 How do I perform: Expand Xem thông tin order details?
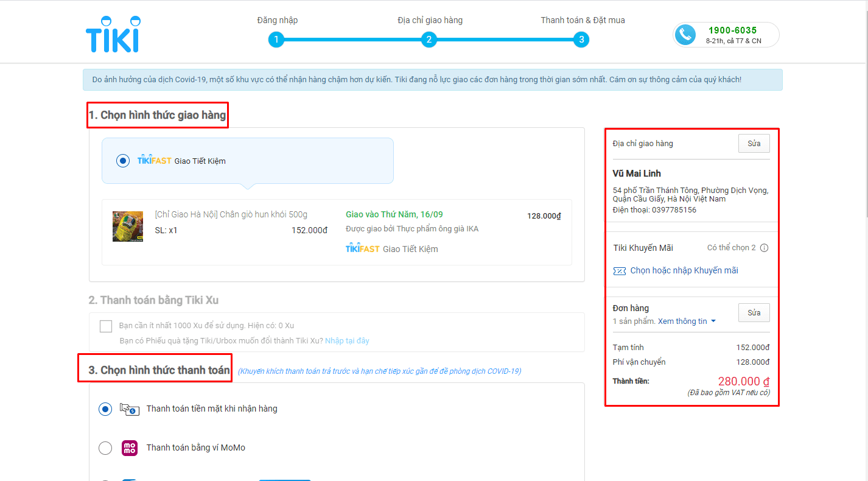(687, 321)
